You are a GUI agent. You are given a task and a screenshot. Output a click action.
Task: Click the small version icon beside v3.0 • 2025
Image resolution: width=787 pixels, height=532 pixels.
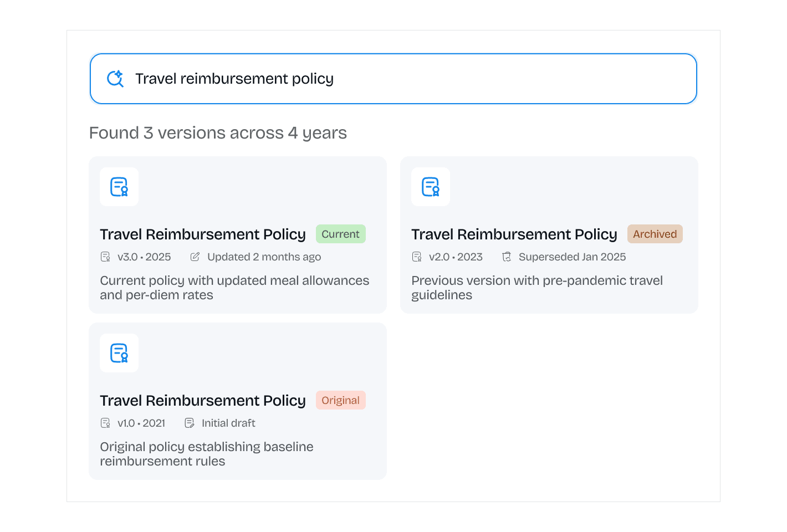(x=105, y=257)
